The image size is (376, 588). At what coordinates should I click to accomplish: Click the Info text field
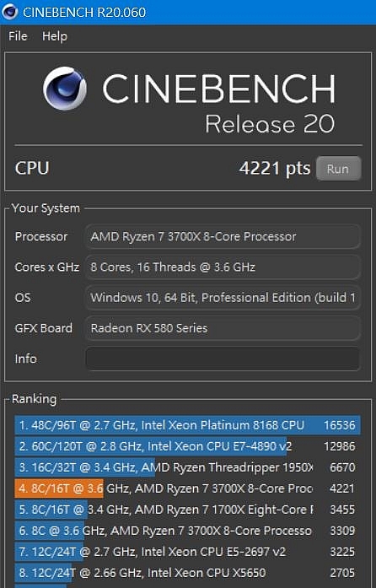tap(223, 359)
